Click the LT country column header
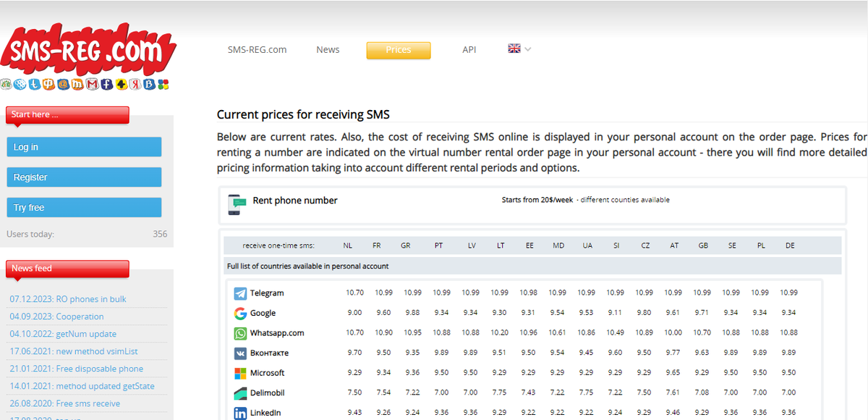868x420 pixels. pyautogui.click(x=501, y=245)
